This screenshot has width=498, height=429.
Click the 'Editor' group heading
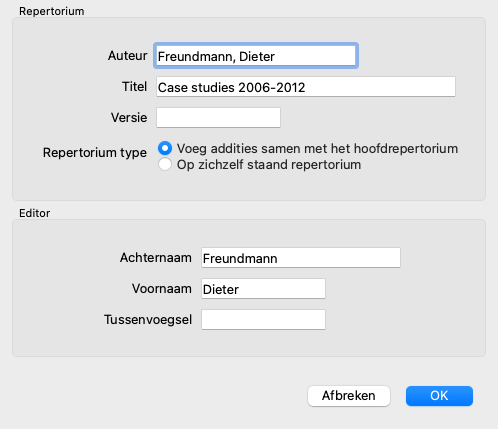coord(35,213)
